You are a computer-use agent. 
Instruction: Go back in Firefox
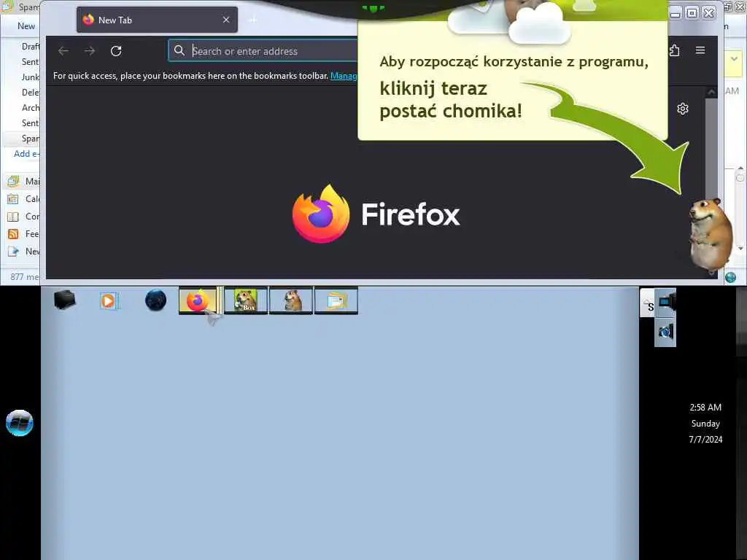coord(63,51)
